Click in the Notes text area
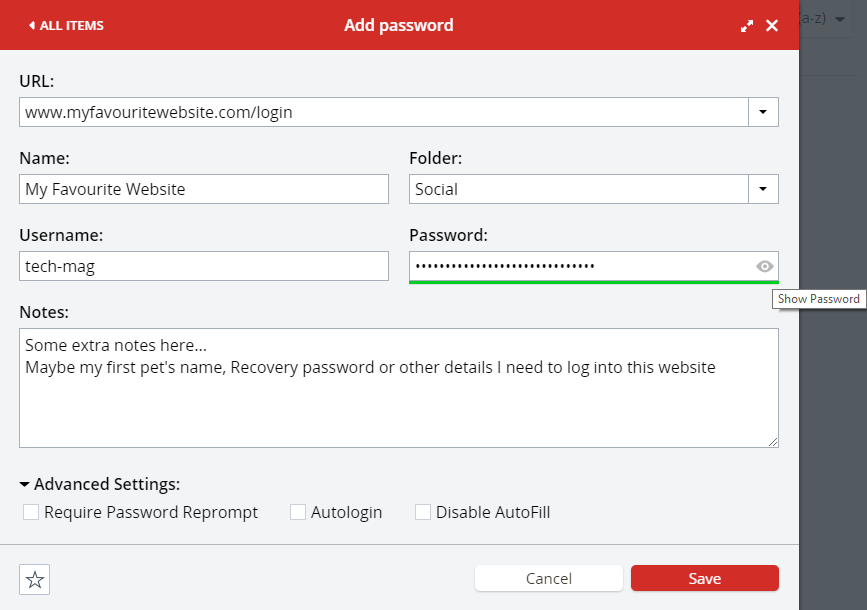This screenshot has height=610, width=867. point(399,388)
